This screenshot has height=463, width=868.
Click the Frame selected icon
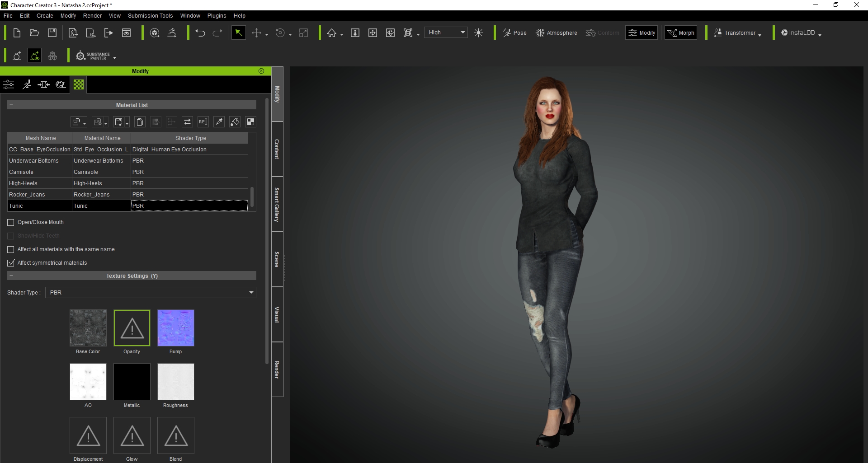[x=408, y=33]
